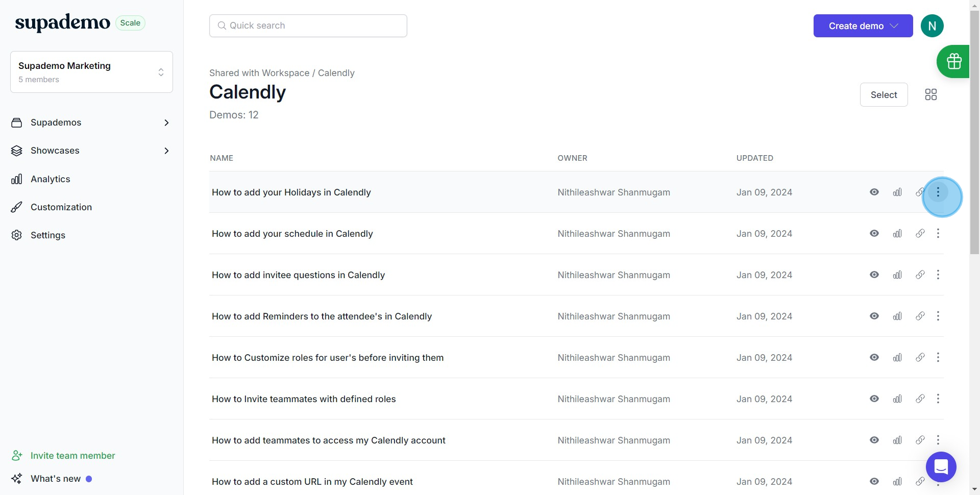View analytics for Invite teammates with defined roles
The width and height of the screenshot is (980, 495).
897,399
